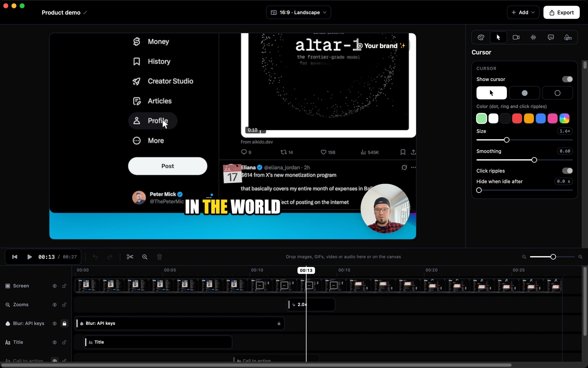This screenshot has width=588, height=368.
Task: Split clip with scissors tool
Action: point(130,257)
